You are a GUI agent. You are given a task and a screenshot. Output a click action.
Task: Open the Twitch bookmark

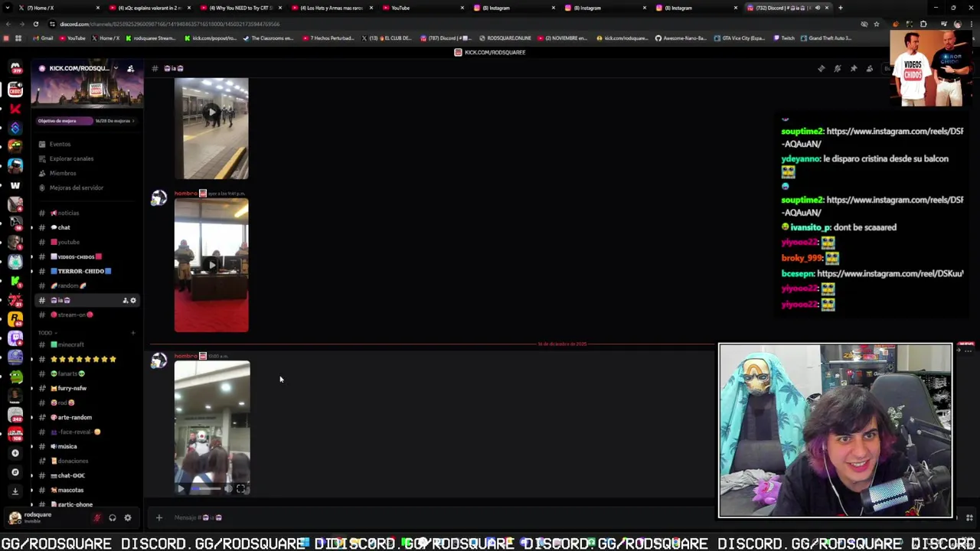pyautogui.click(x=784, y=38)
